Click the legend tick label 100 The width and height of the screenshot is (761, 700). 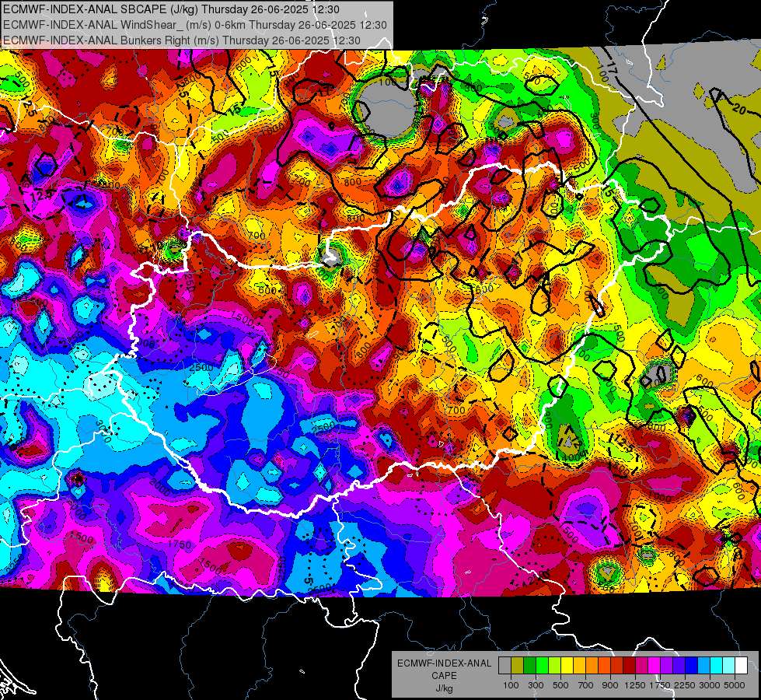click(x=511, y=685)
